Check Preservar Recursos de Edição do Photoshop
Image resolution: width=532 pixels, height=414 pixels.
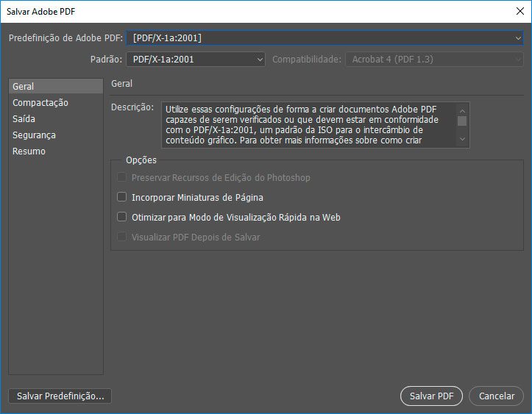122,178
